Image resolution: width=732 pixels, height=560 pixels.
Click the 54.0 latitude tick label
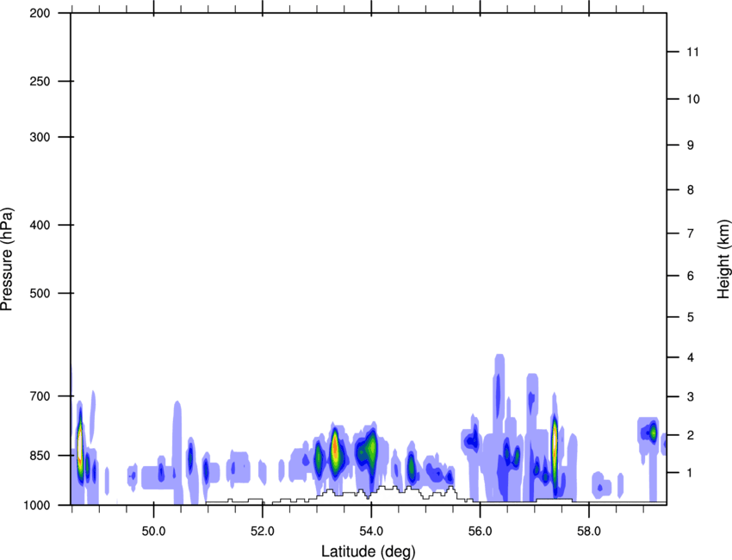371,532
